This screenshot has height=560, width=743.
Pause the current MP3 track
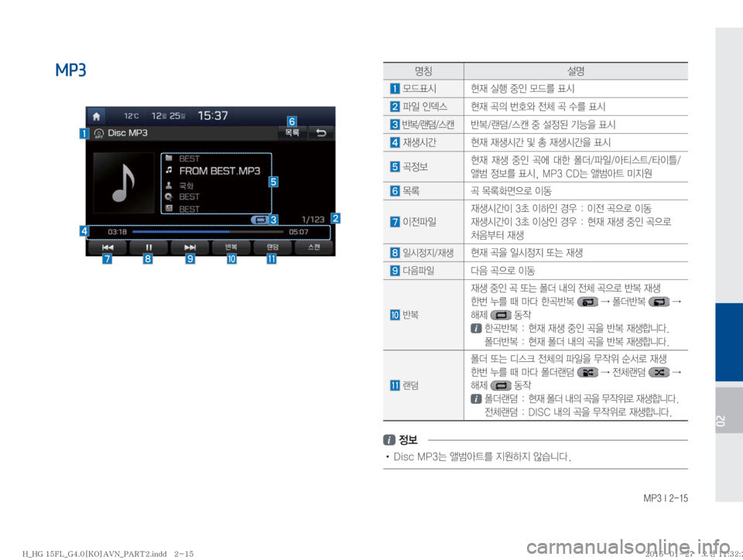[148, 247]
